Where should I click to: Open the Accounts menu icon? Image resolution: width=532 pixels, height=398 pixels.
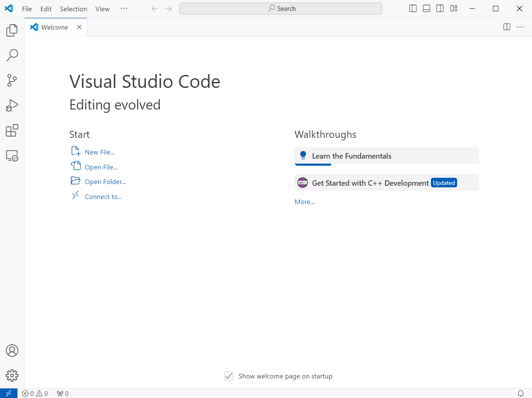12,351
